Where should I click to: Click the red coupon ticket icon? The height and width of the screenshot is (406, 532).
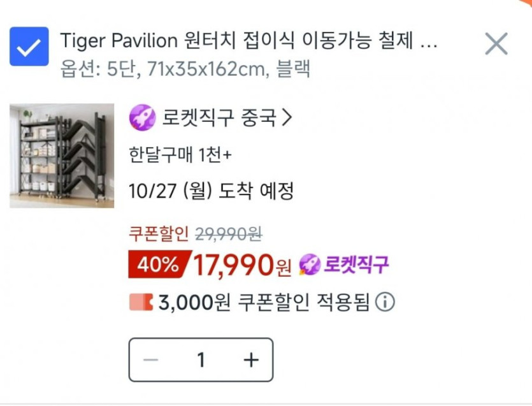(141, 302)
